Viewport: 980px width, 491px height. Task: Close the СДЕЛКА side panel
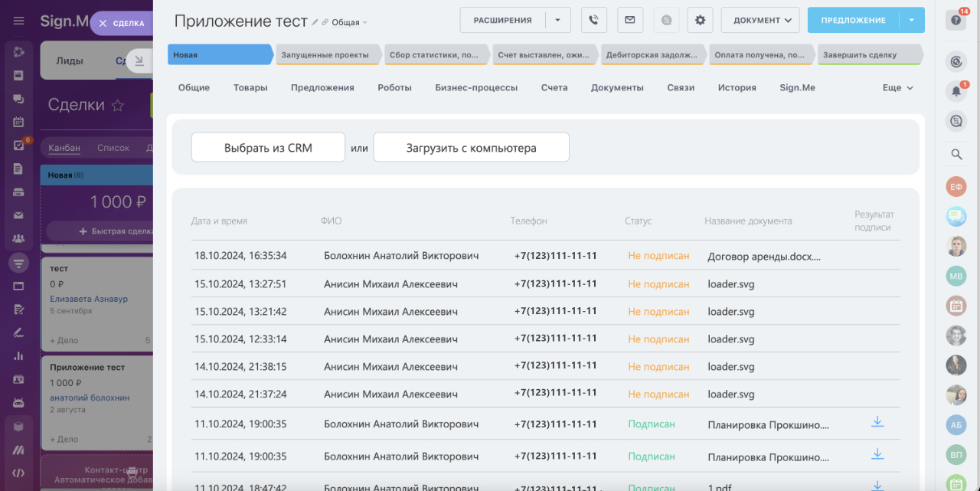(x=103, y=24)
